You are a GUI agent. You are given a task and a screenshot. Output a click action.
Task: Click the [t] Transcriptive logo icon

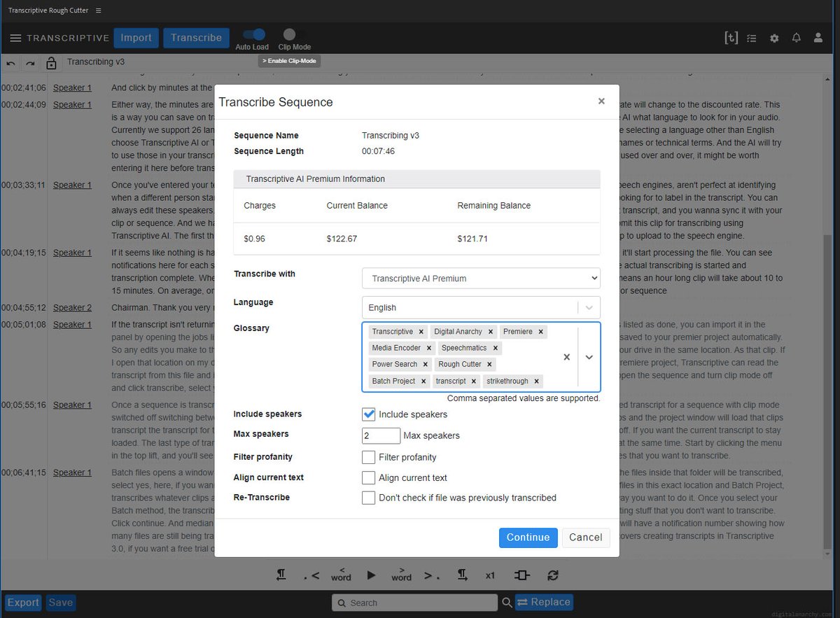[731, 38]
